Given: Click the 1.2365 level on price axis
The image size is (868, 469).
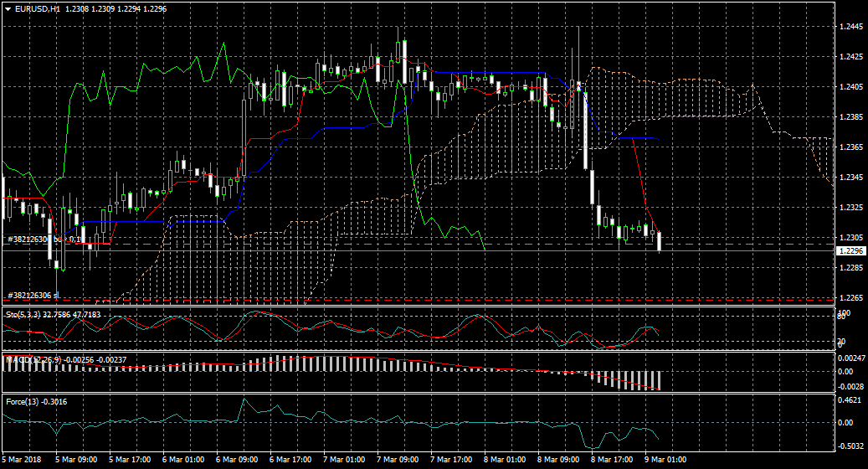Looking at the screenshot, I should point(850,147).
